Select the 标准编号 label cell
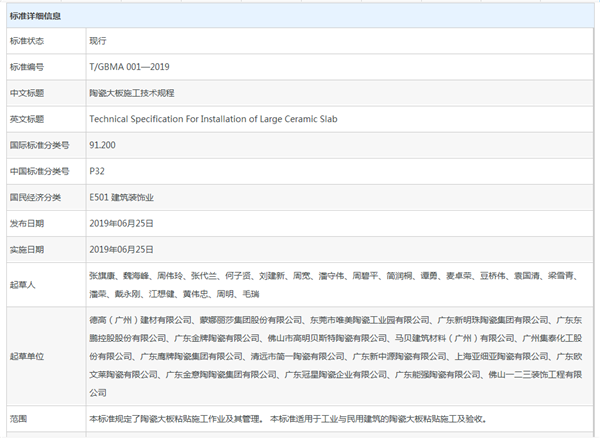 [x=46, y=67]
